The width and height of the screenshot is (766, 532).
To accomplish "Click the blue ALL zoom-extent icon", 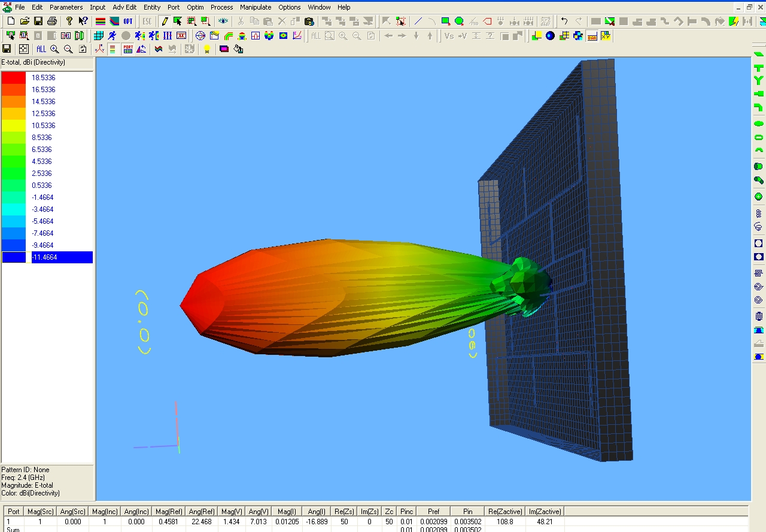I will point(41,49).
